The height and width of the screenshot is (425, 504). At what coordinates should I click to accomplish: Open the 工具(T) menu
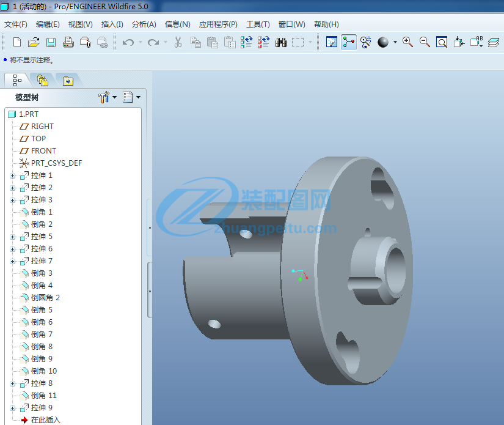point(258,24)
